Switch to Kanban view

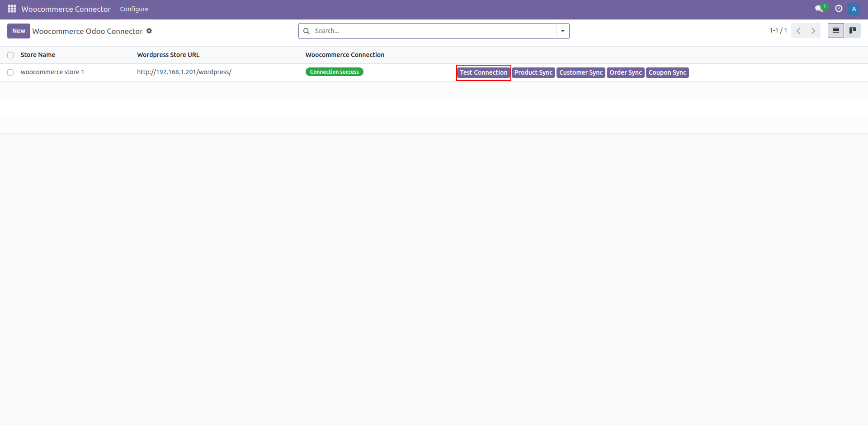pos(853,30)
